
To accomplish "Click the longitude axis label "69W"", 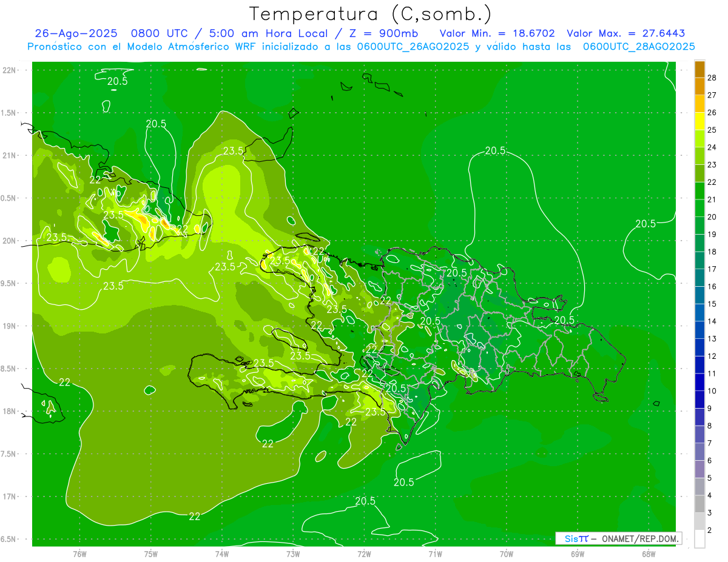I will [577, 554].
